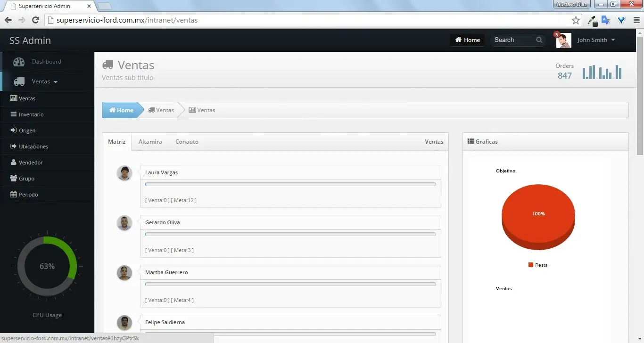Click the Periodo calendar icon
Screen dimensions: 644x343
point(14,195)
